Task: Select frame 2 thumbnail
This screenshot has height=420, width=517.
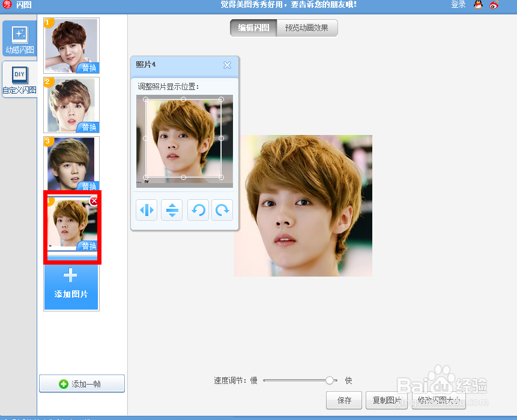Action: point(71,105)
